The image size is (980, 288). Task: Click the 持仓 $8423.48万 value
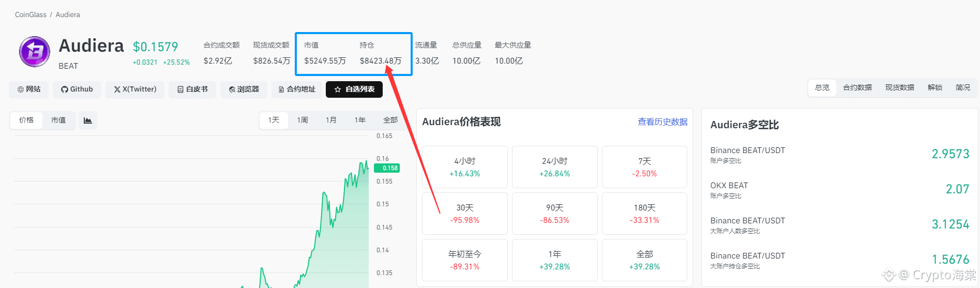pyautogui.click(x=381, y=61)
